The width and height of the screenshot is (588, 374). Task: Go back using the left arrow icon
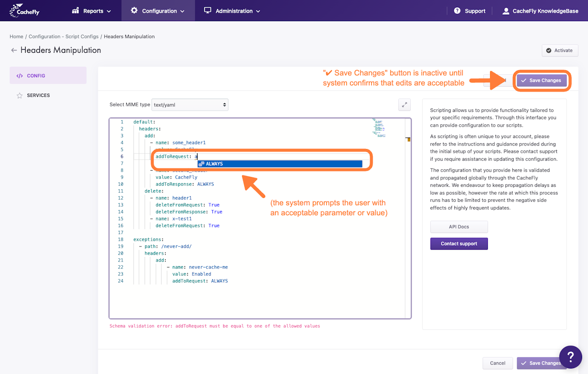[x=14, y=50]
